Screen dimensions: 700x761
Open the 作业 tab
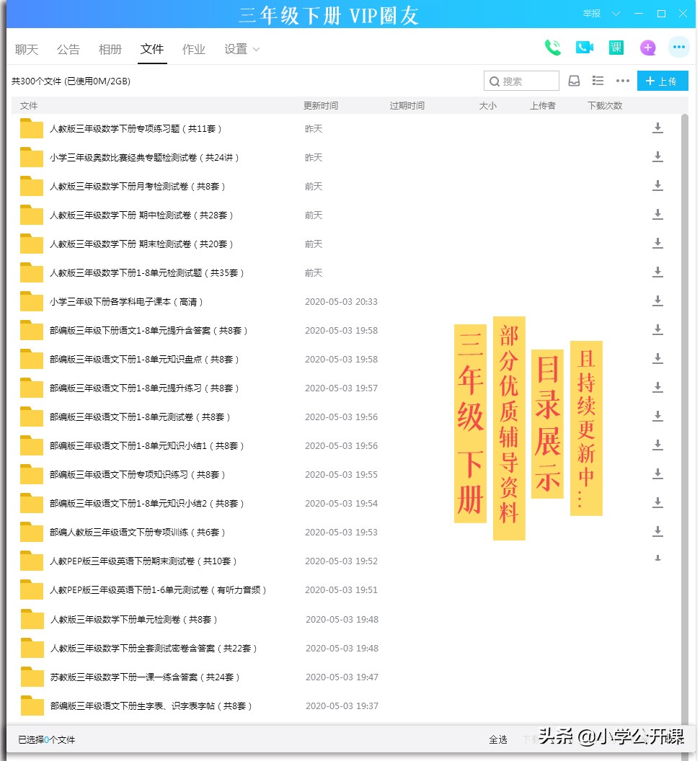pyautogui.click(x=193, y=49)
